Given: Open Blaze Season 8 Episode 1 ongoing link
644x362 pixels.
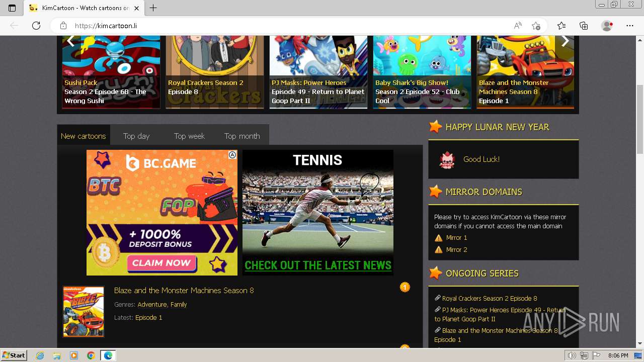Looking at the screenshot, I should pos(496,335).
